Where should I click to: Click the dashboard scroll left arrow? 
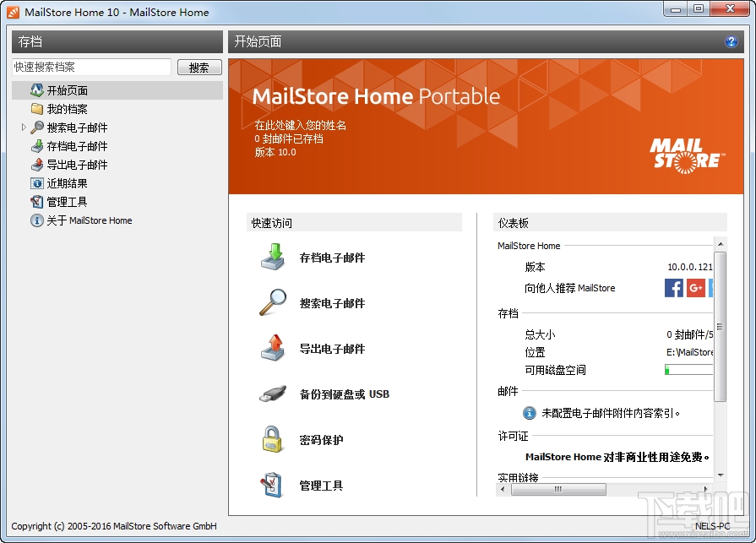pyautogui.click(x=503, y=489)
